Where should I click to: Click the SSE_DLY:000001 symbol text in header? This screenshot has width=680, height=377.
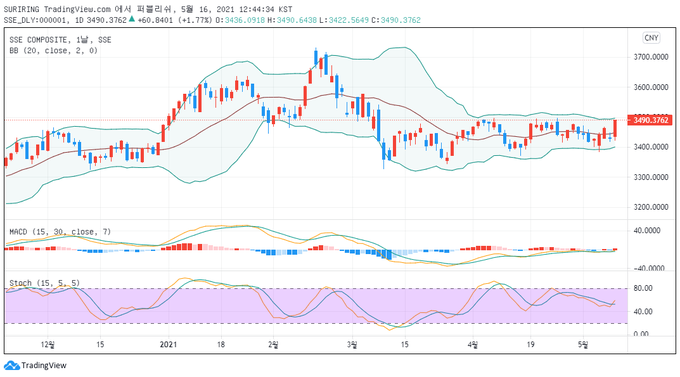click(x=36, y=20)
